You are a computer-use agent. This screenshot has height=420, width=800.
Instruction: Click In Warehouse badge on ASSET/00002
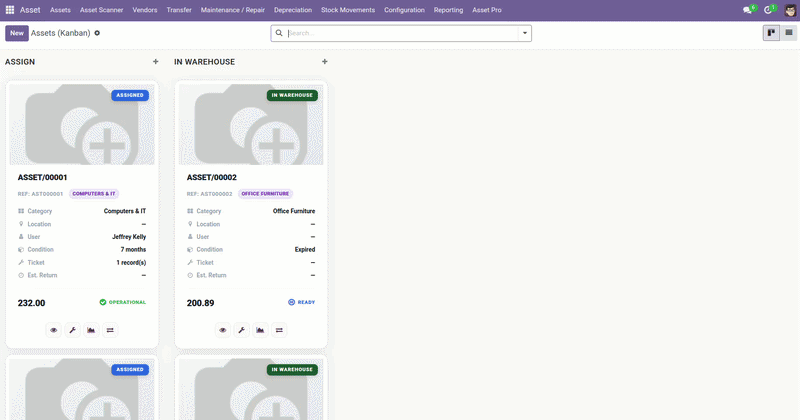point(292,95)
